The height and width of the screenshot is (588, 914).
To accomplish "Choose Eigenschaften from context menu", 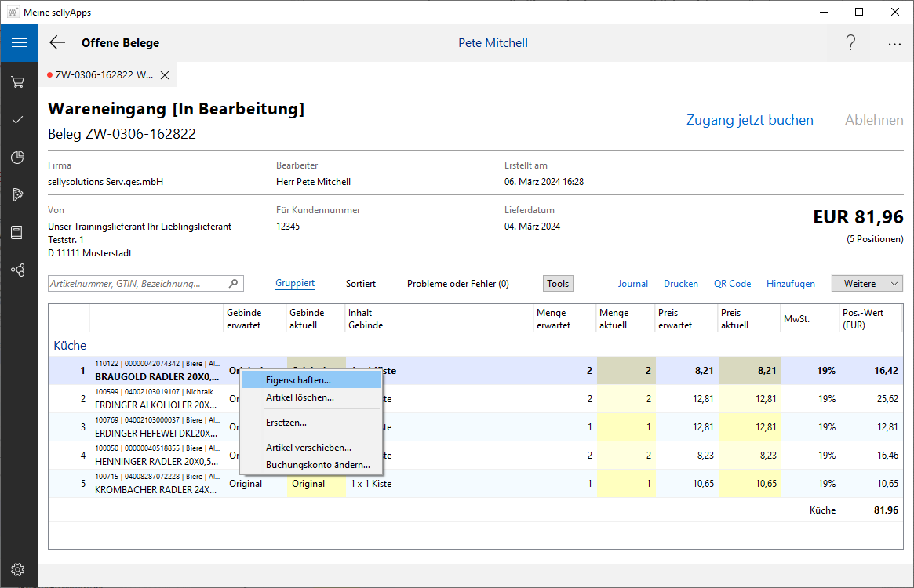I will coord(298,379).
